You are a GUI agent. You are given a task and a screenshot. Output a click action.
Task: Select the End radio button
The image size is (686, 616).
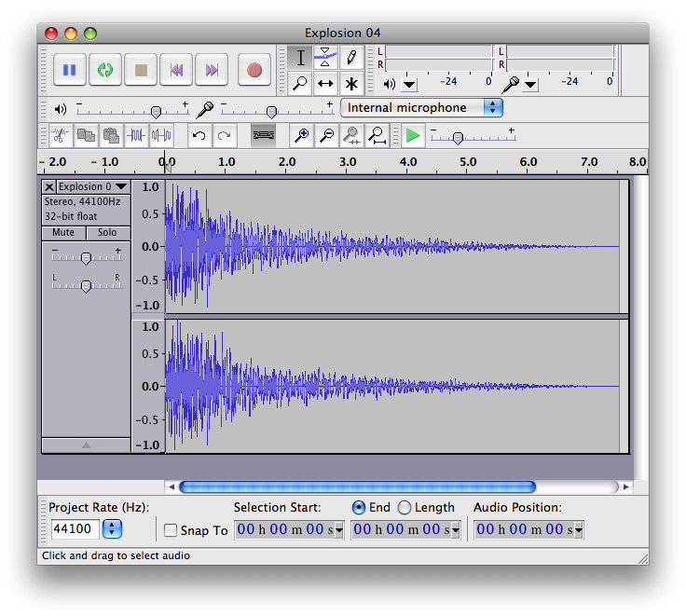pos(359,508)
